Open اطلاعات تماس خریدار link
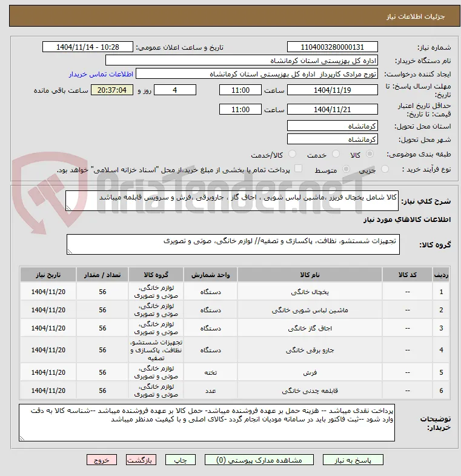This screenshot has width=461, height=476. pyautogui.click(x=101, y=75)
